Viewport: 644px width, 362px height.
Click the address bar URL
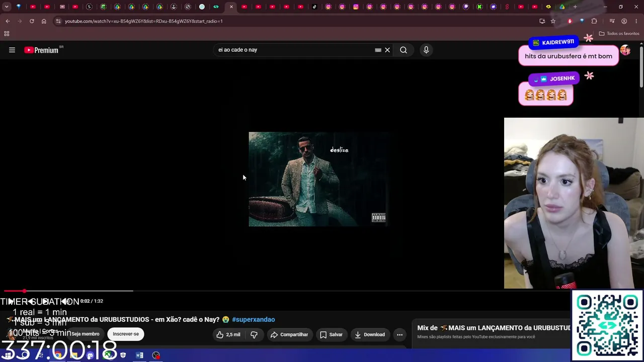point(143,21)
